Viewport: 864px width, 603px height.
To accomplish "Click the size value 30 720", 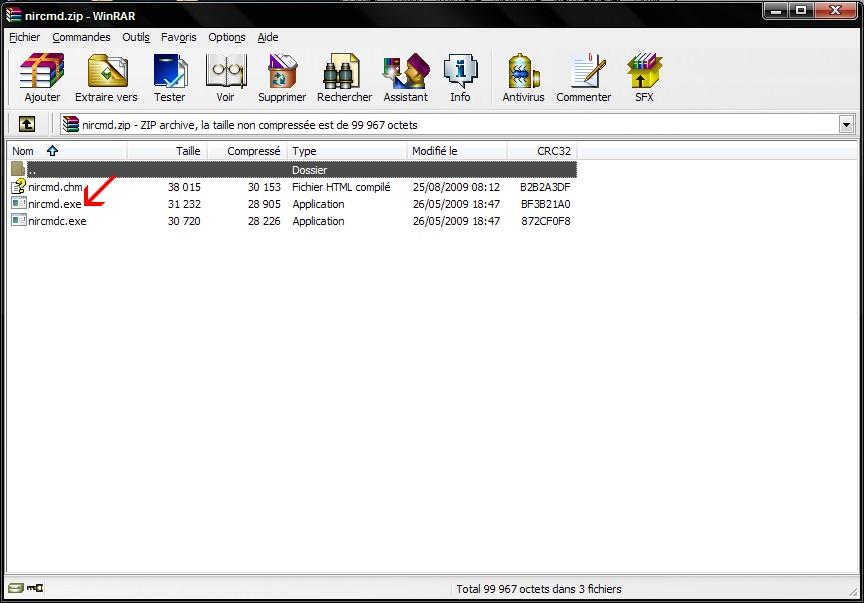I will point(184,221).
